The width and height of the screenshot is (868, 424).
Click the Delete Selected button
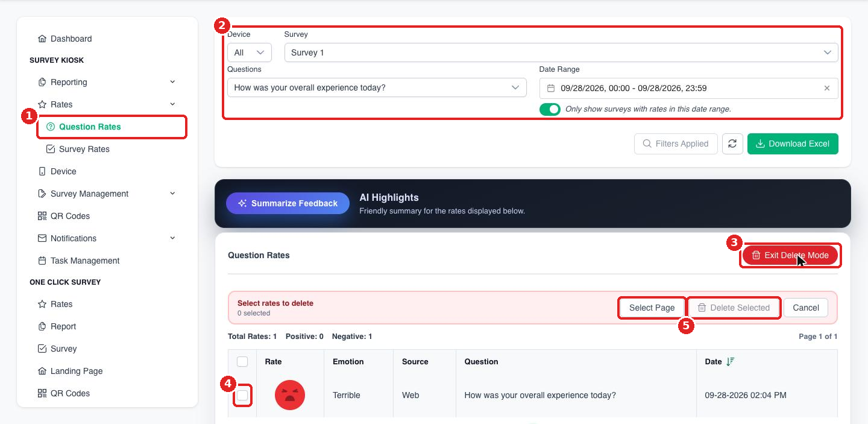[734, 308]
